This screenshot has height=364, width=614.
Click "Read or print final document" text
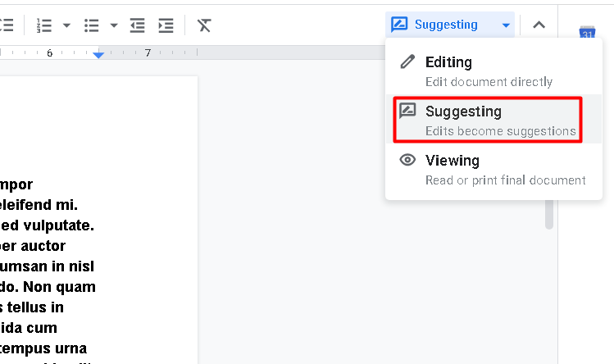[x=505, y=180]
